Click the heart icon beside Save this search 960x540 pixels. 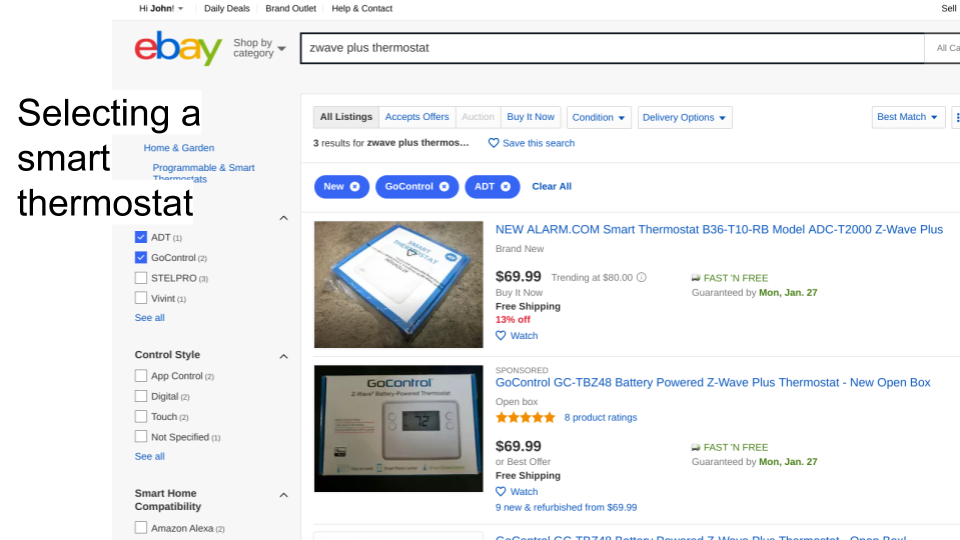493,143
